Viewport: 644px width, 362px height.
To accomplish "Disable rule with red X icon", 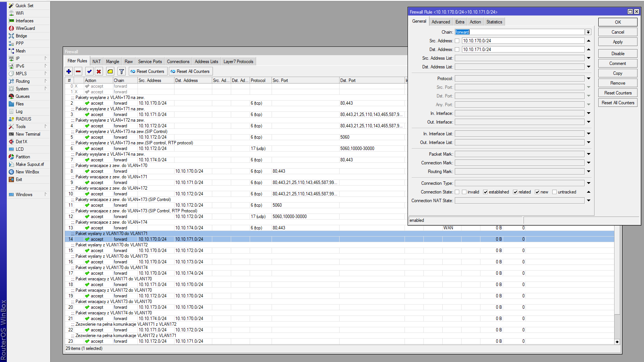I will coord(99,71).
